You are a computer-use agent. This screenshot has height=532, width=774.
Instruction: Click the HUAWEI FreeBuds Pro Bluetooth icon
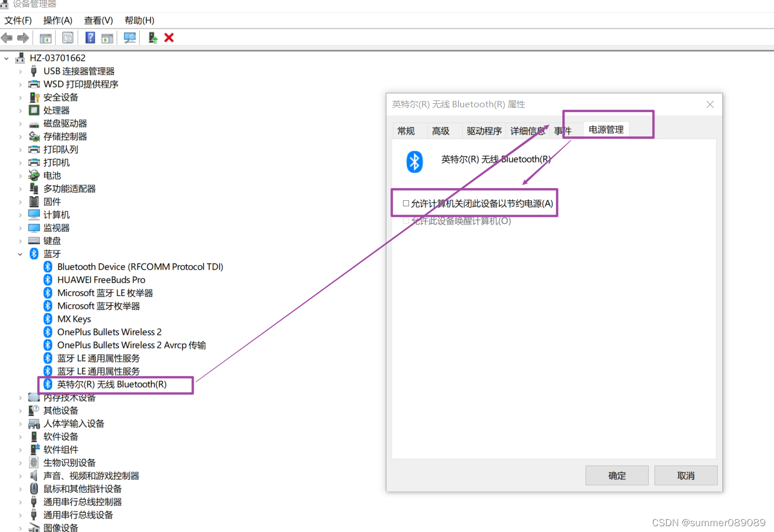point(48,280)
